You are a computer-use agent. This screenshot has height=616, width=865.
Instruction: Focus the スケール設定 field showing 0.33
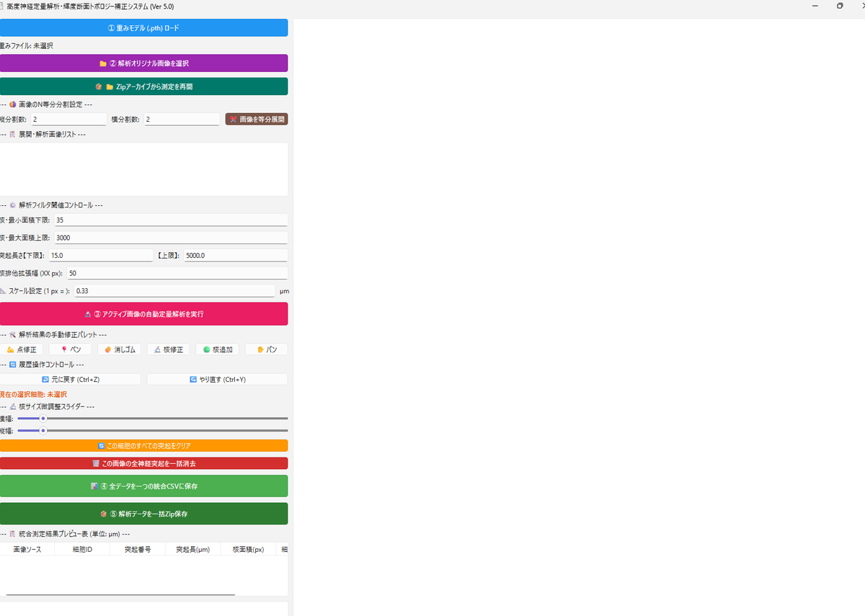pyautogui.click(x=174, y=291)
